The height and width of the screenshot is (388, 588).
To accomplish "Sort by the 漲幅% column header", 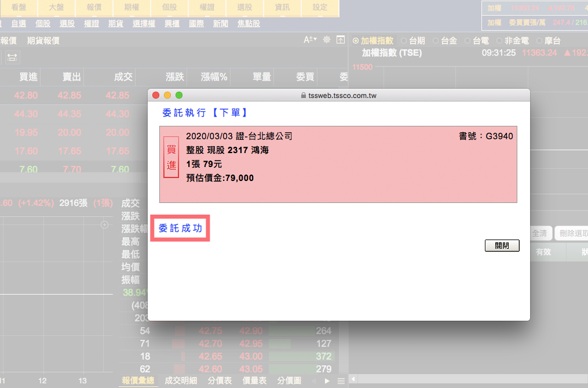I will tap(214, 77).
